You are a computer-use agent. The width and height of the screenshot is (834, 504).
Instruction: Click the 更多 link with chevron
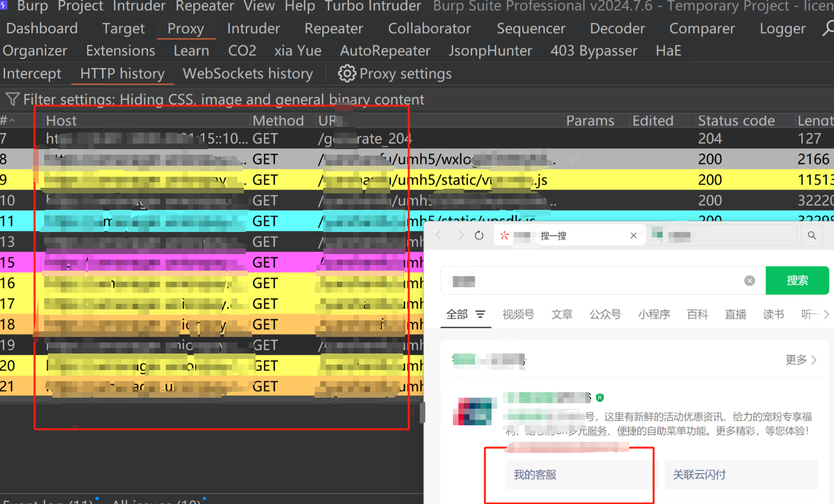pos(801,359)
